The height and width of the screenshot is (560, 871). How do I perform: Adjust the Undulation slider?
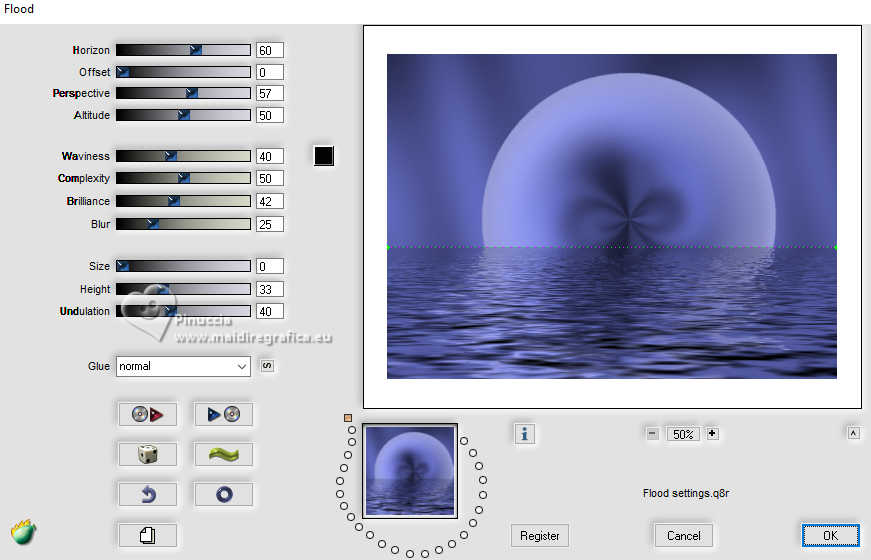click(x=183, y=311)
